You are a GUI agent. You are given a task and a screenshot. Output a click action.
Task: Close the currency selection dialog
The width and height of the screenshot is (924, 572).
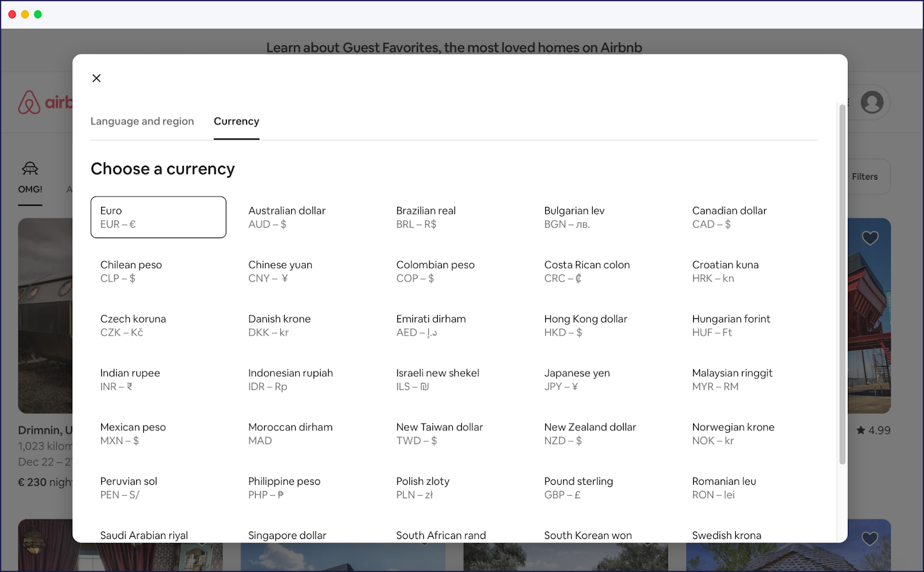[x=96, y=78]
